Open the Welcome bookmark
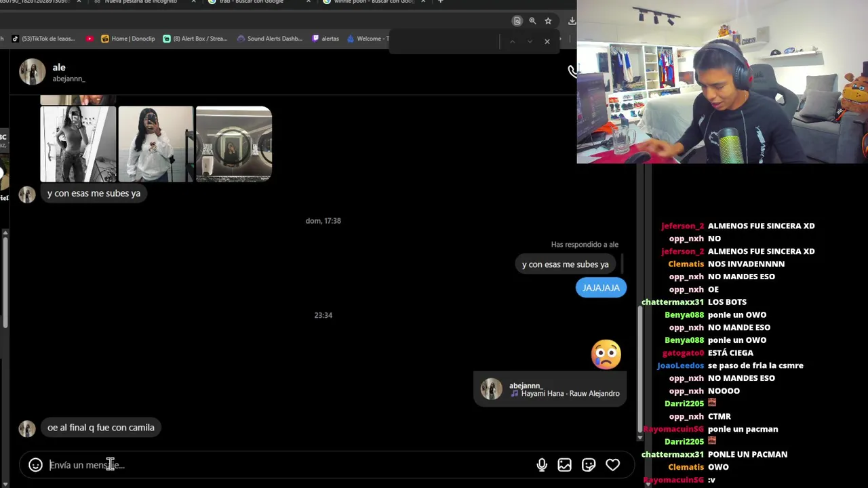The width and height of the screenshot is (868, 488). click(368, 39)
